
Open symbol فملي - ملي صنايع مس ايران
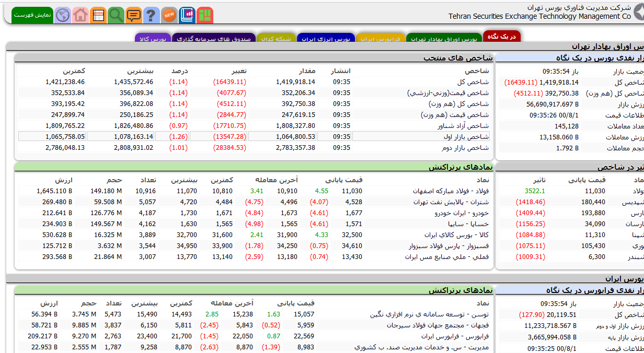pos(447,257)
